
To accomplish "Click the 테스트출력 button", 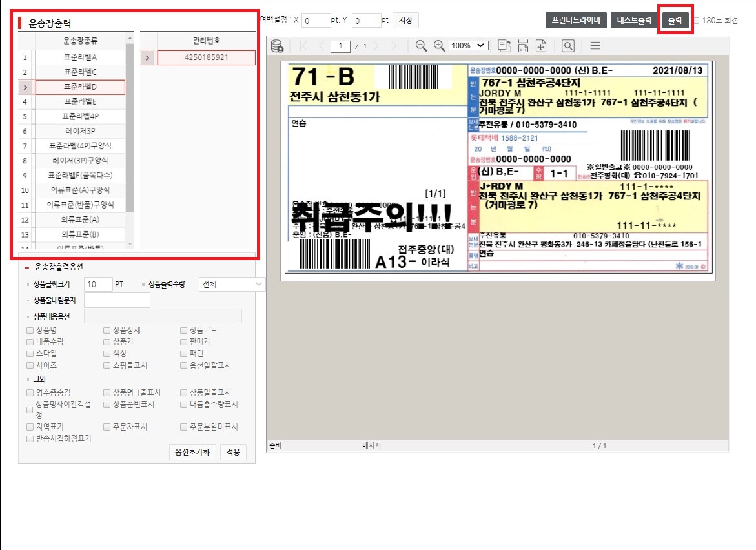I will [x=634, y=20].
